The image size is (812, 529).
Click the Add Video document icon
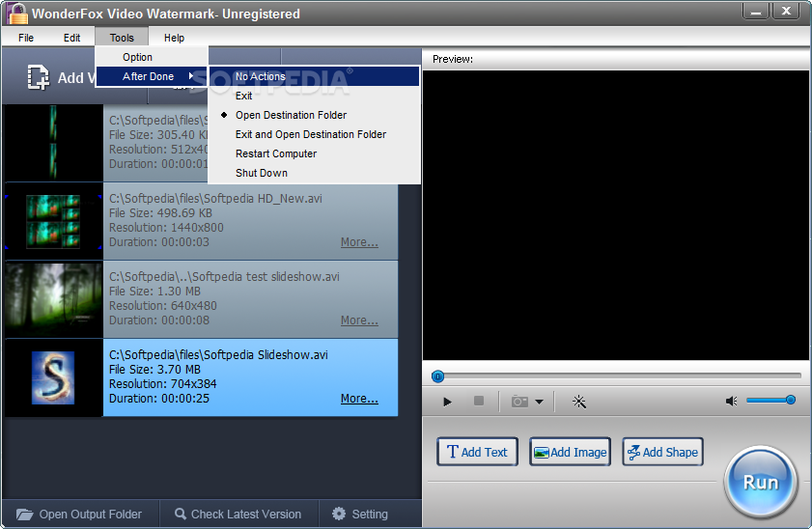click(x=38, y=77)
